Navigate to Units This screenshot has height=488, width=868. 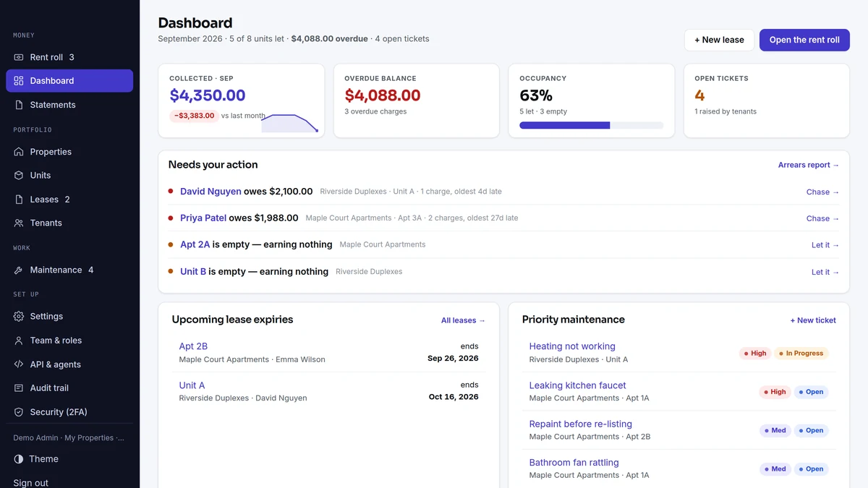[x=69, y=175]
